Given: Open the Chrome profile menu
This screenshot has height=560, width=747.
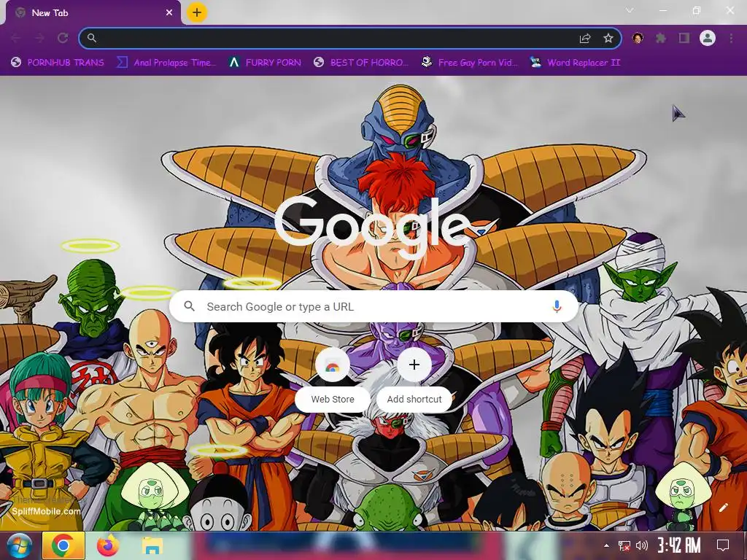Looking at the screenshot, I should pos(708,38).
